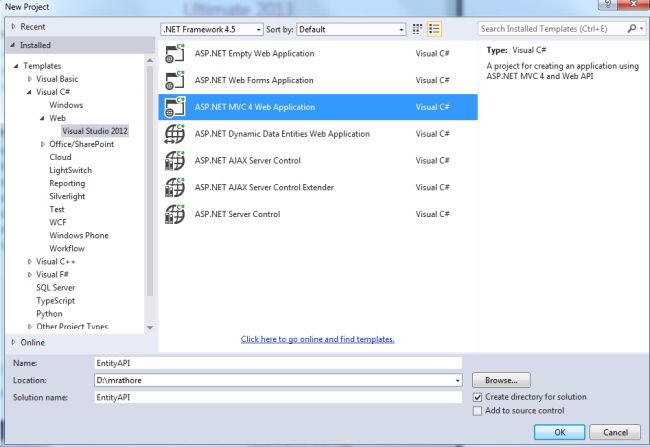Select Visual Studio 2012 under Web
The width and height of the screenshot is (650, 447).
pyautogui.click(x=95, y=131)
